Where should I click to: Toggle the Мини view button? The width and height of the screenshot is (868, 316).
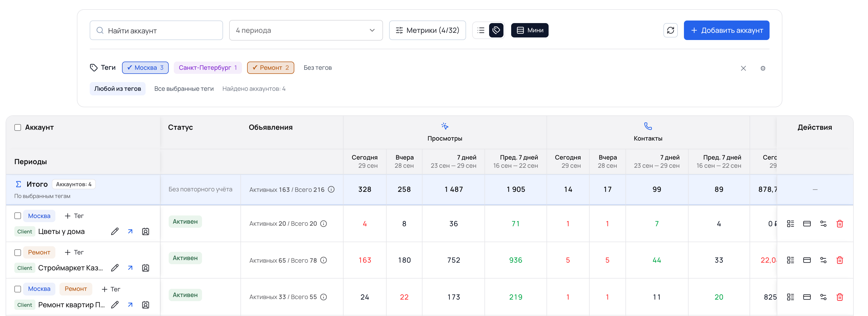coord(529,30)
